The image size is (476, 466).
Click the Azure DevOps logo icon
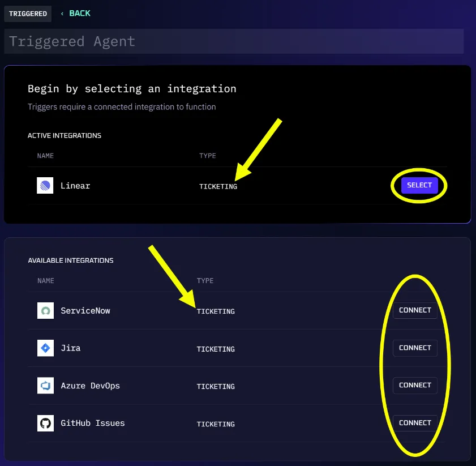coord(45,386)
